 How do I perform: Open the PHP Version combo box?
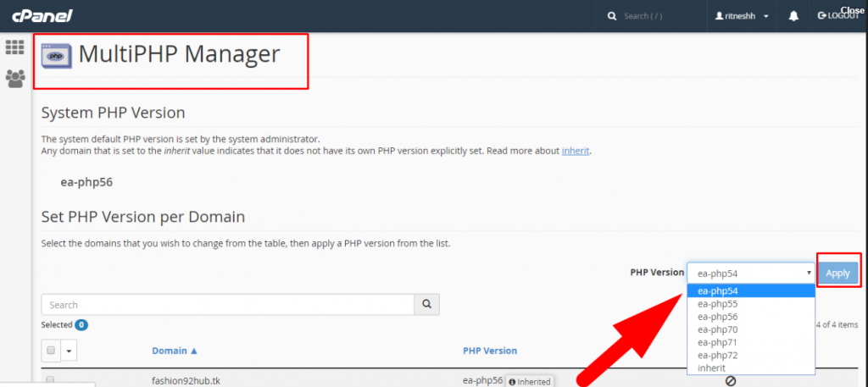751,273
